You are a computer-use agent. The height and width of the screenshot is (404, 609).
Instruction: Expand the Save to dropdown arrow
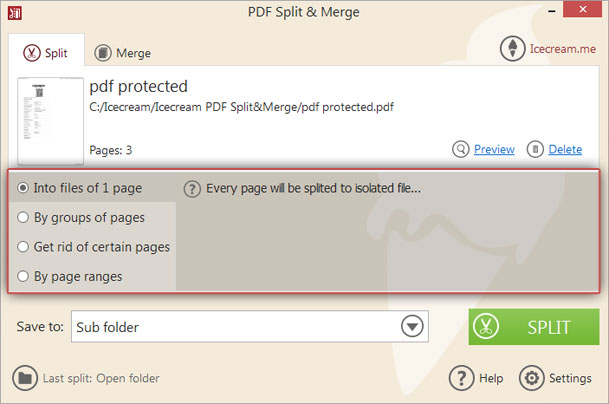point(412,327)
